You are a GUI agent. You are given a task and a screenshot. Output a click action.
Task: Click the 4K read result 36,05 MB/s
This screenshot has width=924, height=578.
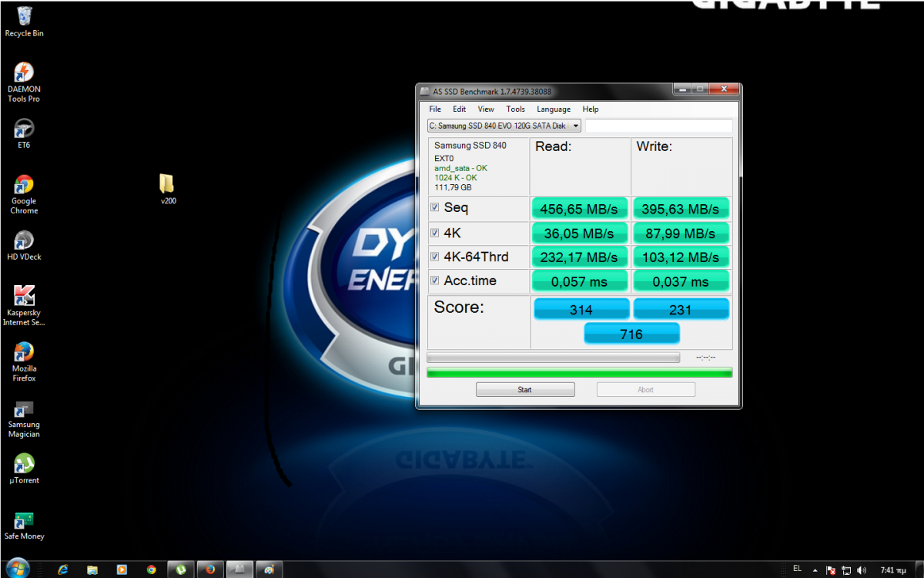pos(580,233)
